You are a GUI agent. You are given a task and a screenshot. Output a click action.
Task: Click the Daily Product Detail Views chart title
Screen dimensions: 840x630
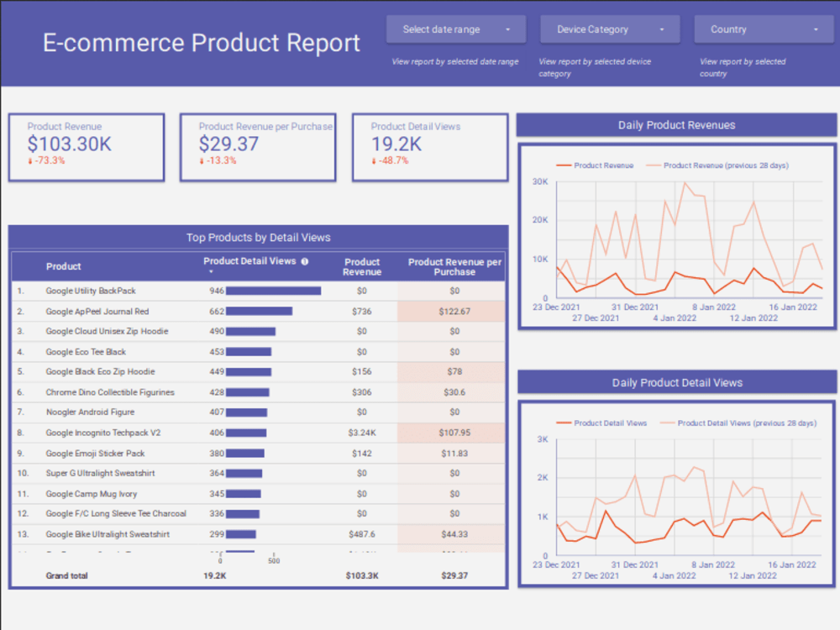coord(676,382)
